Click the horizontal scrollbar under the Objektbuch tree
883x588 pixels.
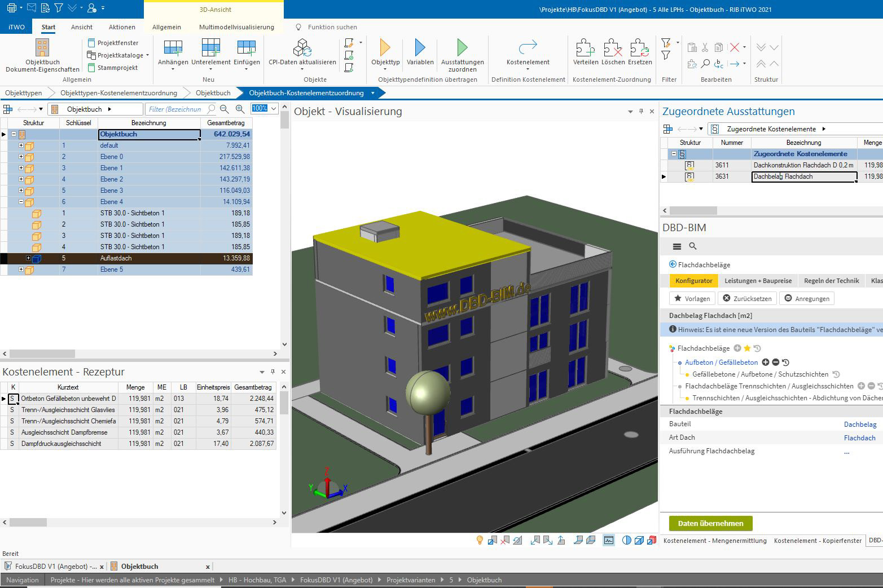(42, 353)
